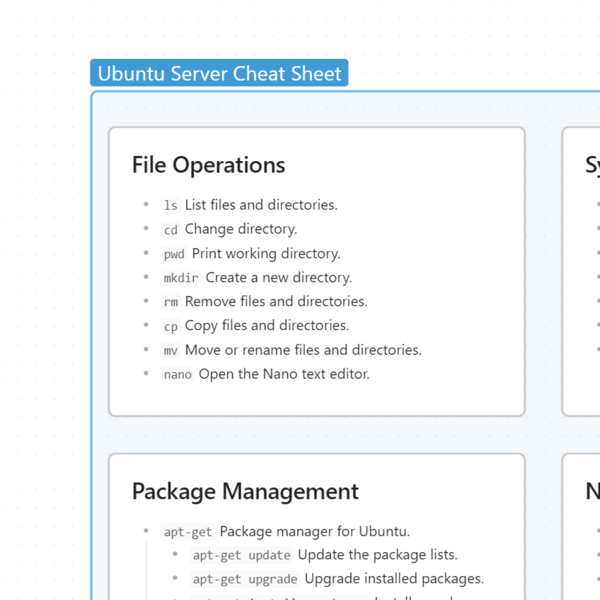Click the 'apt-get' command code

point(188,532)
